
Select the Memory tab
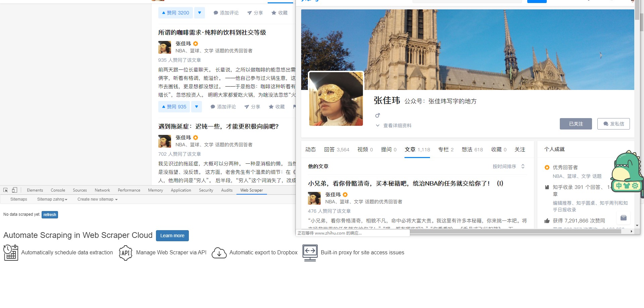click(x=156, y=190)
